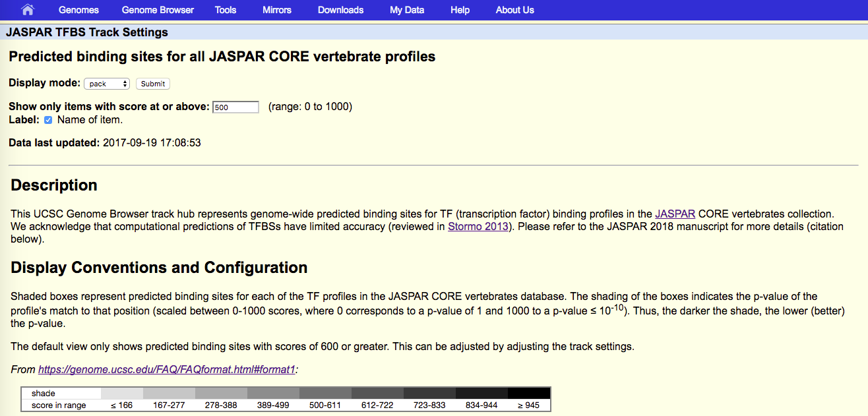Click the black shade swatch for ≥ 945
This screenshot has height=416, width=868.
(x=528, y=393)
